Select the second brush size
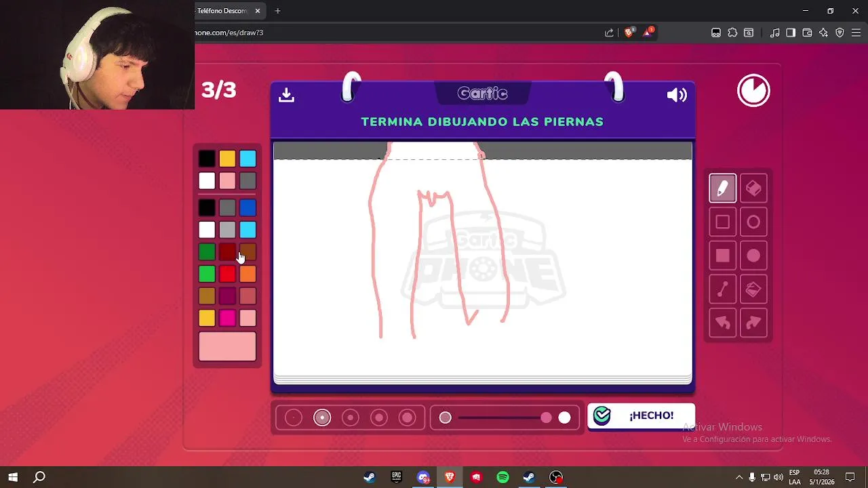 pos(322,418)
